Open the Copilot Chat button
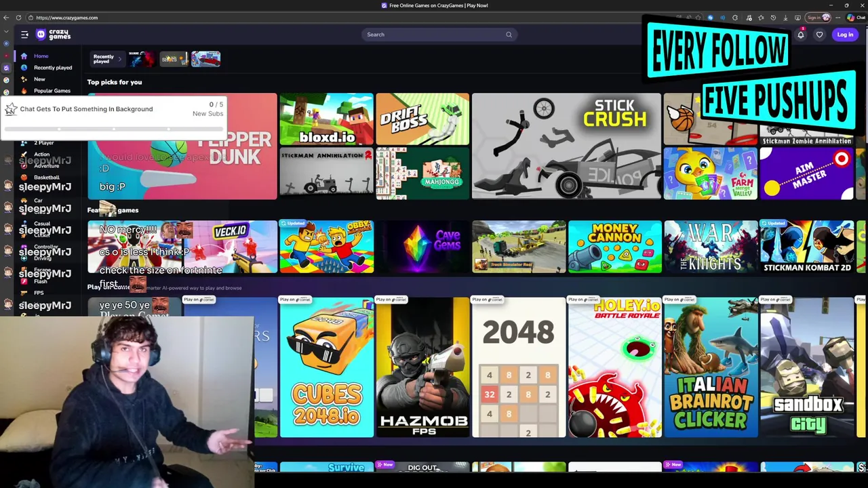The width and height of the screenshot is (868, 488). click(x=854, y=18)
